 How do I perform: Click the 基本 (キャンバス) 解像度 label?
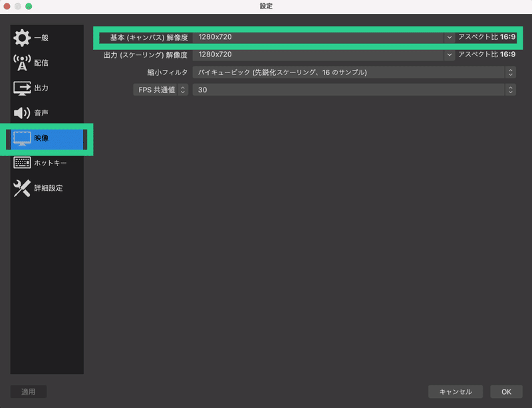click(x=149, y=38)
